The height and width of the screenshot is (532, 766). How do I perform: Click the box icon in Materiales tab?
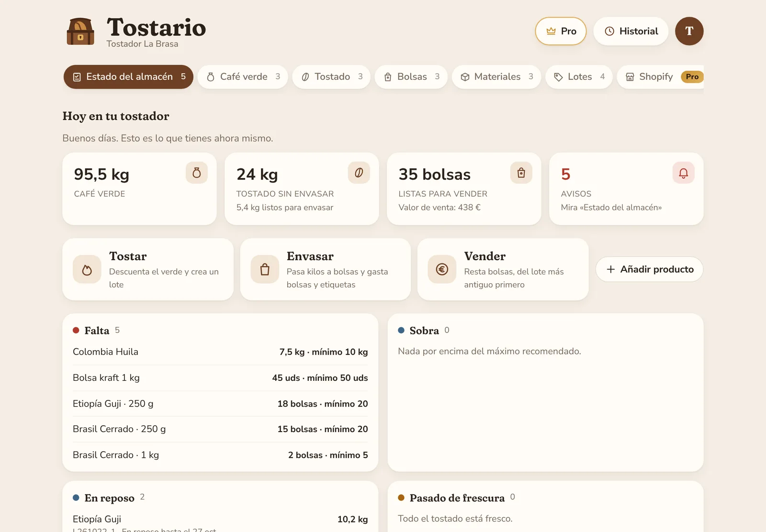[x=465, y=77]
